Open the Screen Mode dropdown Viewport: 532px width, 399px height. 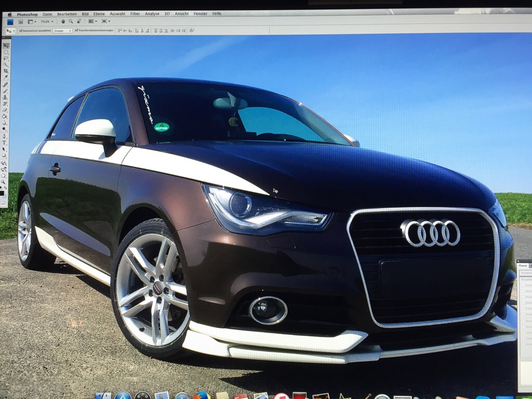tap(106, 21)
